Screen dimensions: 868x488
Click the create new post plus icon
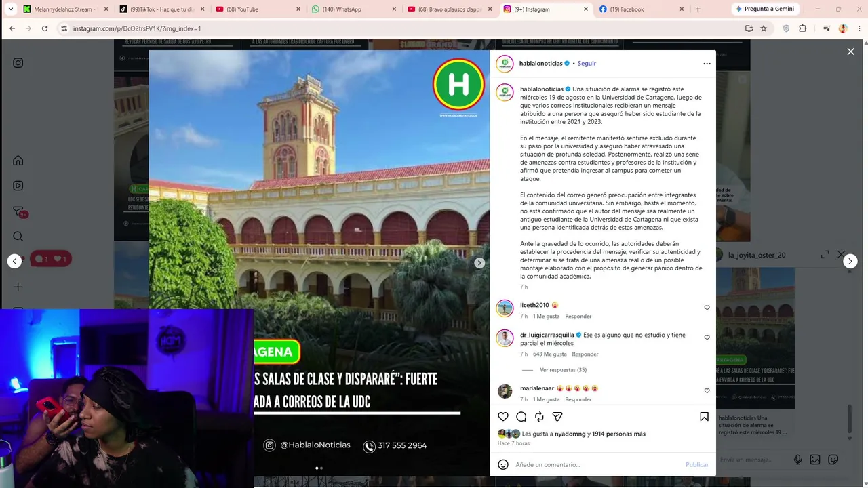click(18, 287)
